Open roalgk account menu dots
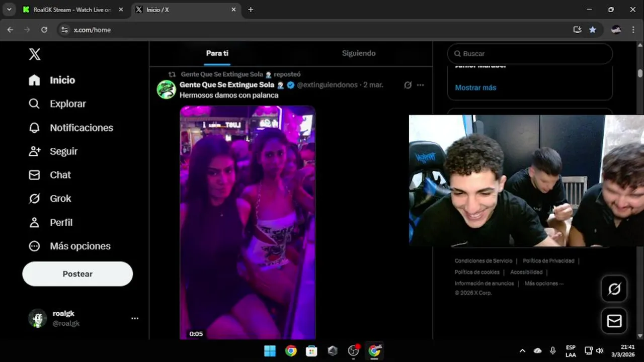Image resolution: width=644 pixels, height=362 pixels. (135, 318)
